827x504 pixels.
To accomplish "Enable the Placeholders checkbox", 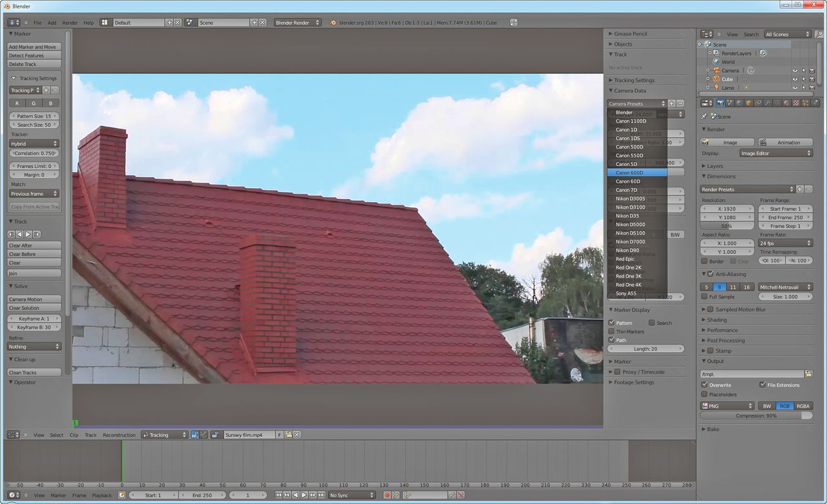I will click(705, 394).
